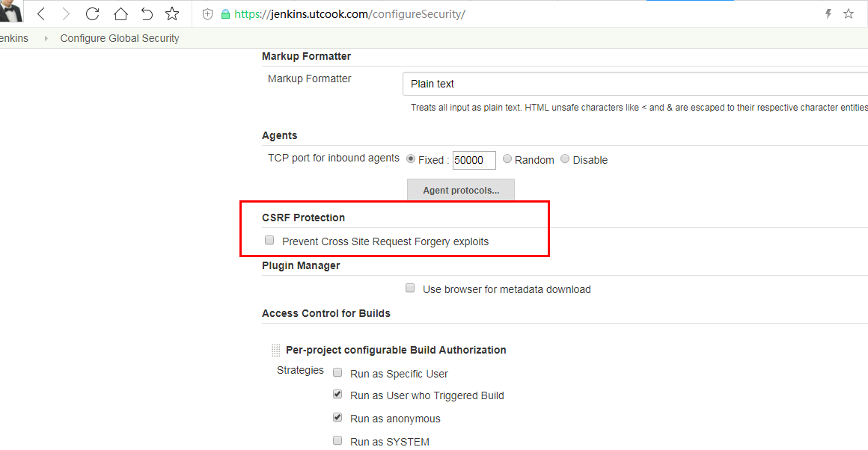This screenshot has height=450, width=868.
Task: Click the user avatar thumbnail
Action: (11, 11)
